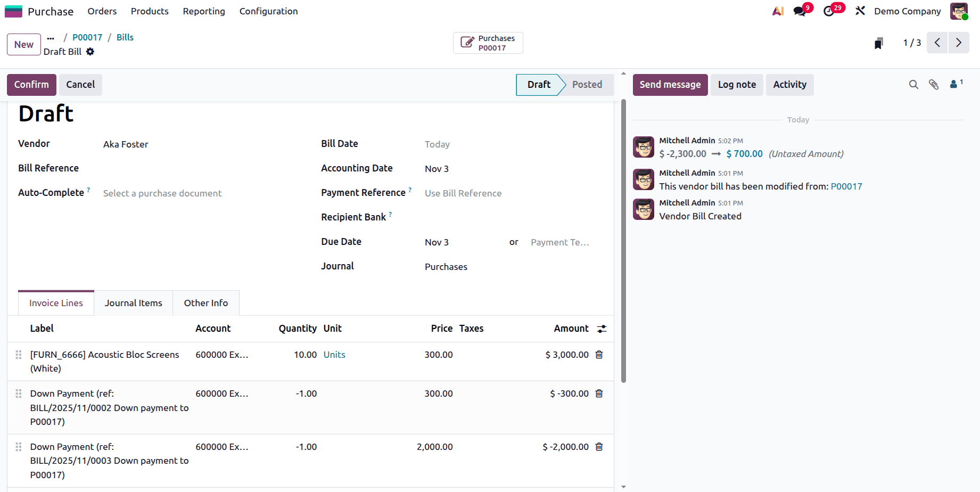Search messages with the magnifier icon in chatter
This screenshot has height=492, width=980.
(x=913, y=84)
